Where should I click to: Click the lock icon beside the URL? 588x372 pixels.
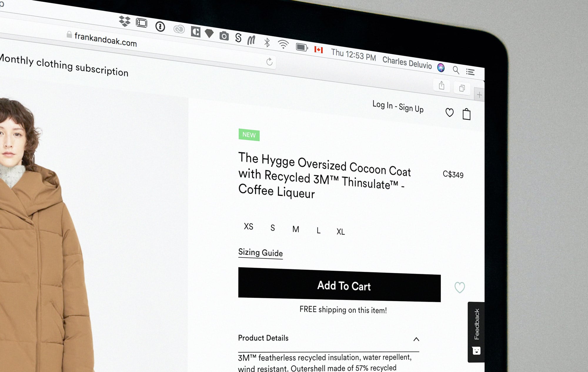pos(69,35)
